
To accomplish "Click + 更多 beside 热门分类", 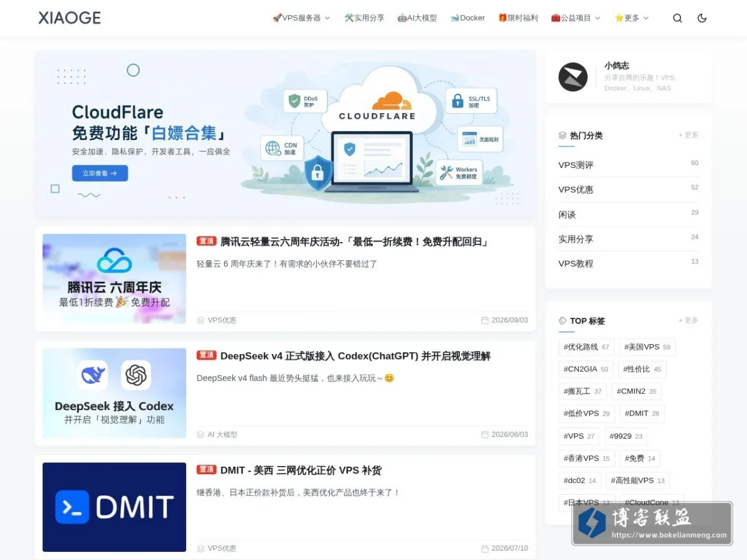I will [688, 135].
